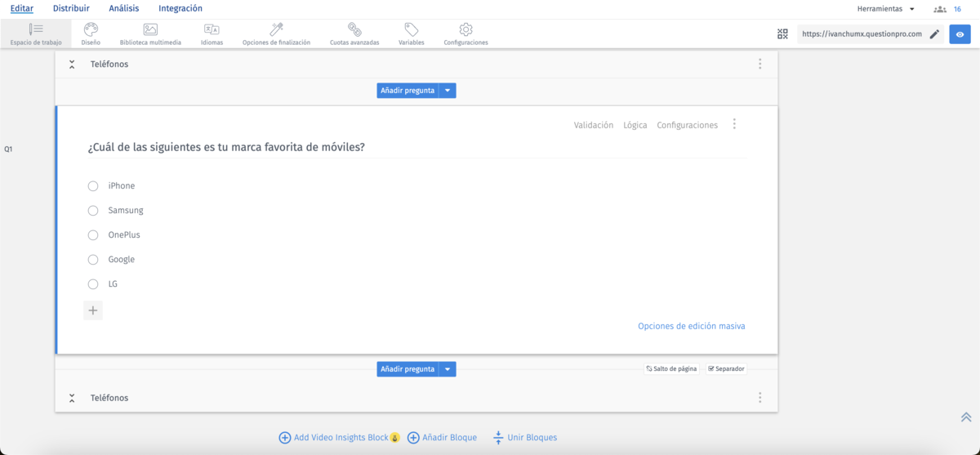
Task: Edit the Google answer text
Action: point(122,260)
